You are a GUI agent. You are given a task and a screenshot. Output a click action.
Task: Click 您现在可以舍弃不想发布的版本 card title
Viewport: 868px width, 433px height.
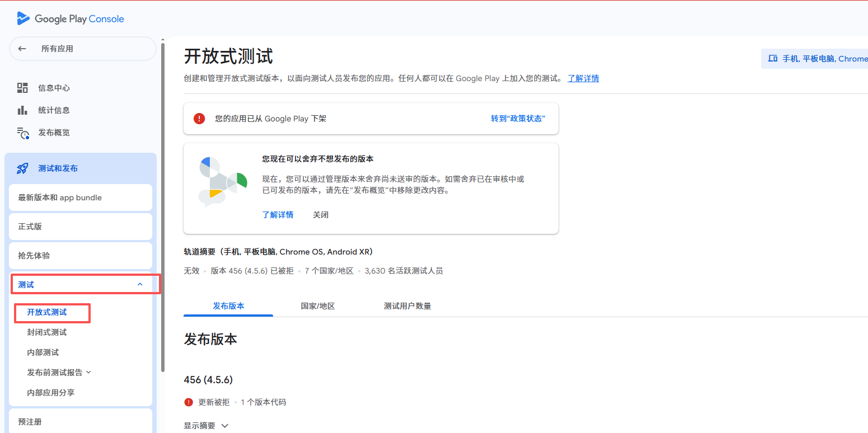point(318,159)
